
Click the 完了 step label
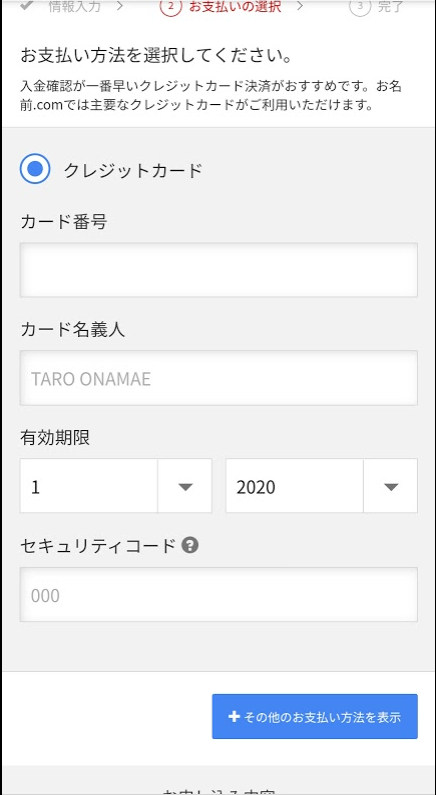click(390, 6)
